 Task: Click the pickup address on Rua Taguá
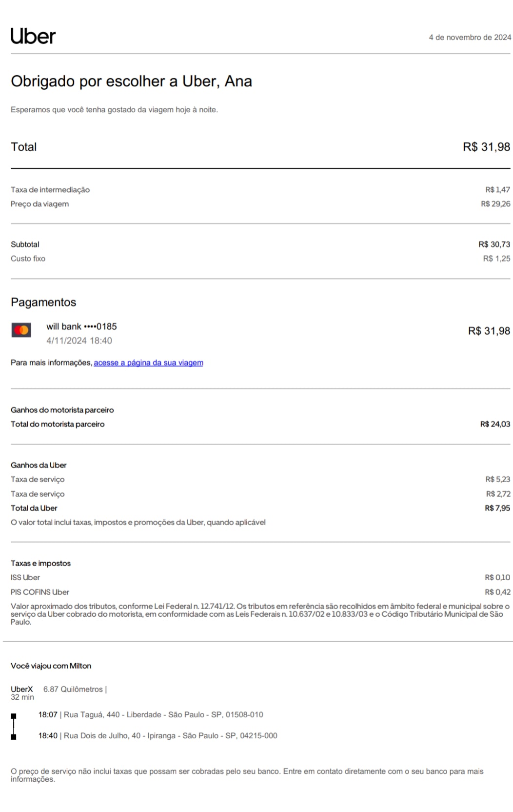tap(163, 715)
